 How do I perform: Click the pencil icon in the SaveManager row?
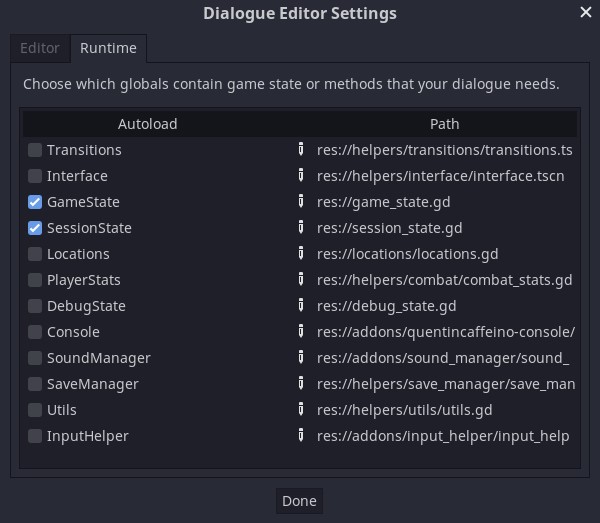click(301, 383)
